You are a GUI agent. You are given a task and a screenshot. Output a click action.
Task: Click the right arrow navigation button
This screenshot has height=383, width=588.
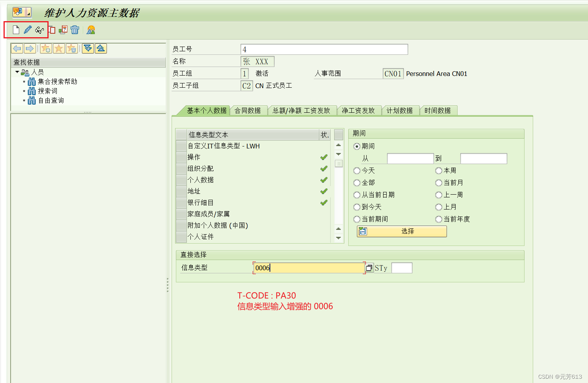pyautogui.click(x=30, y=49)
